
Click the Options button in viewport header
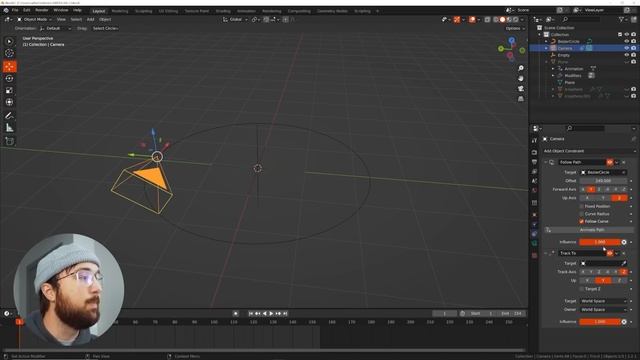(x=515, y=29)
